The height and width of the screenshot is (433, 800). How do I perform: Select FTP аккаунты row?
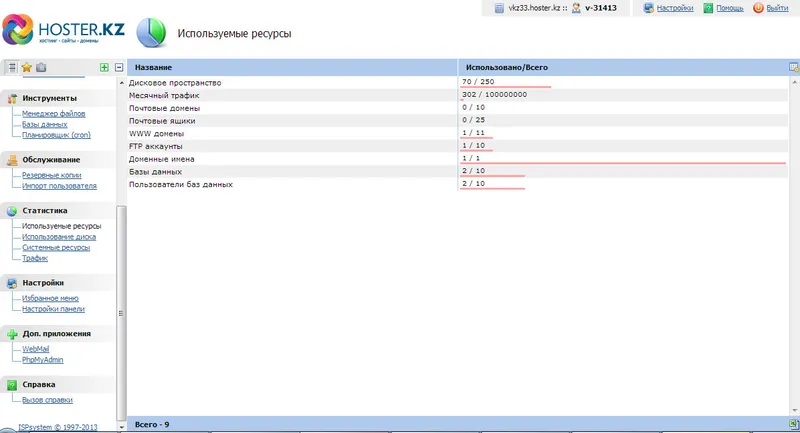coord(458,146)
